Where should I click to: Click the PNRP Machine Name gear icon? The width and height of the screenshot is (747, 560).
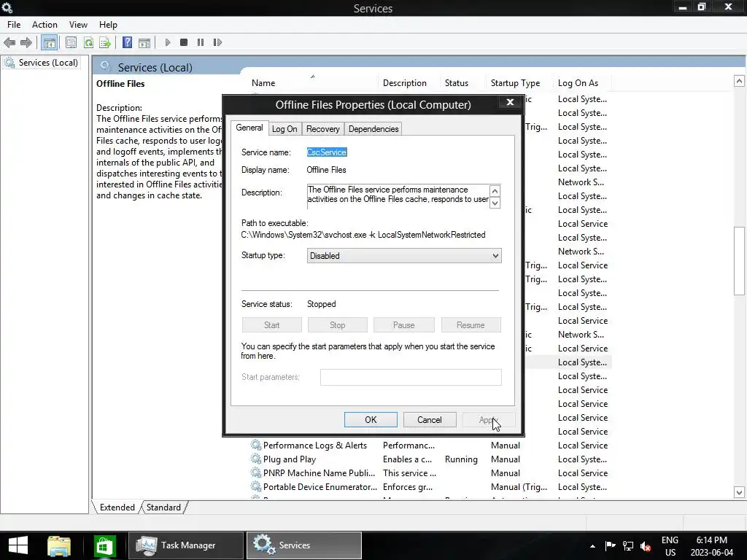[256, 472]
